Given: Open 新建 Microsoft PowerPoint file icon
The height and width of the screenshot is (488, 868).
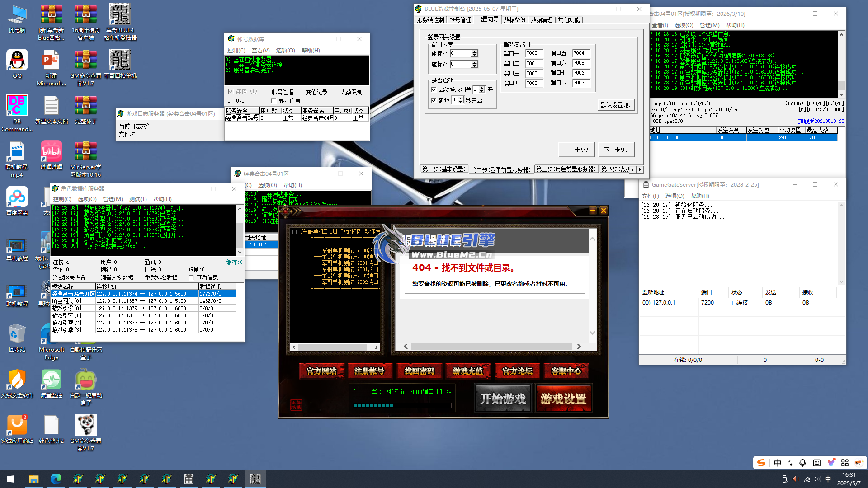Looking at the screenshot, I should click(52, 68).
